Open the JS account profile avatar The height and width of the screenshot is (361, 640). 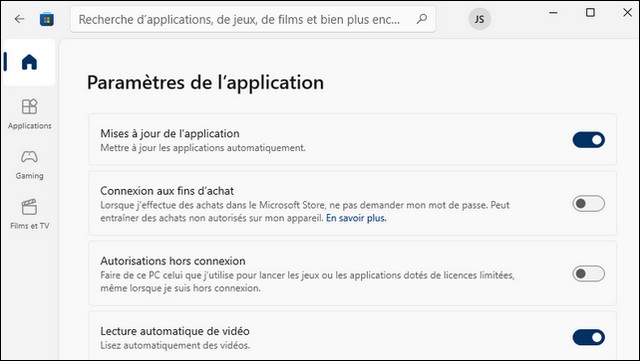pos(479,19)
